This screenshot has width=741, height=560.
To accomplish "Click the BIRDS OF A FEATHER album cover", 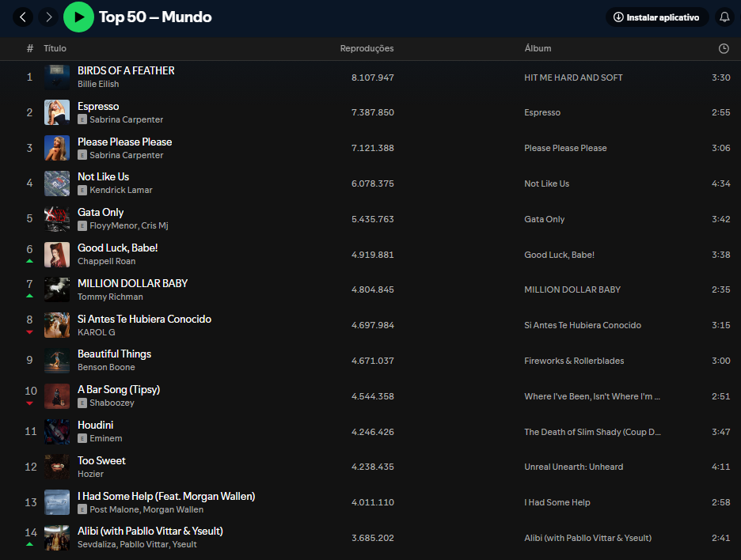I will coord(57,78).
